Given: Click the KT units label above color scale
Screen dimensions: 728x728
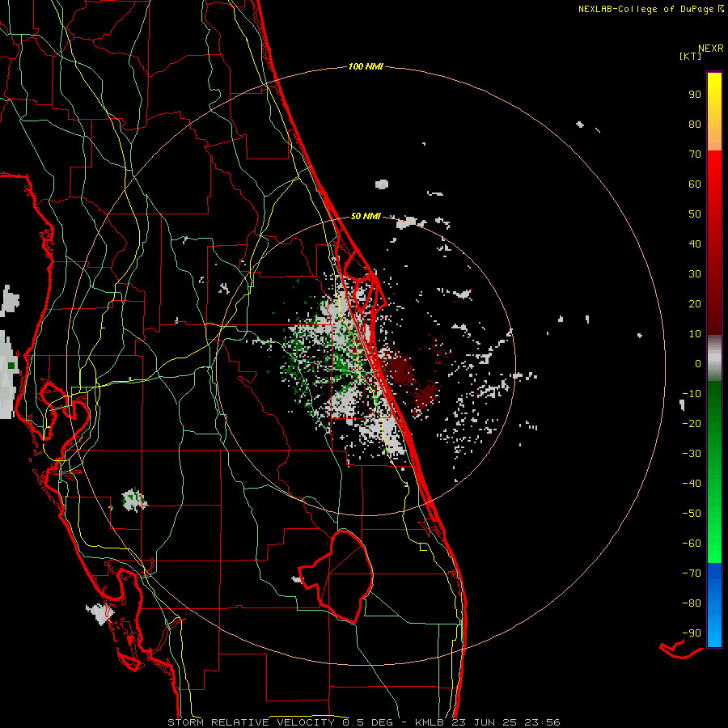Looking at the screenshot, I should tap(690, 56).
